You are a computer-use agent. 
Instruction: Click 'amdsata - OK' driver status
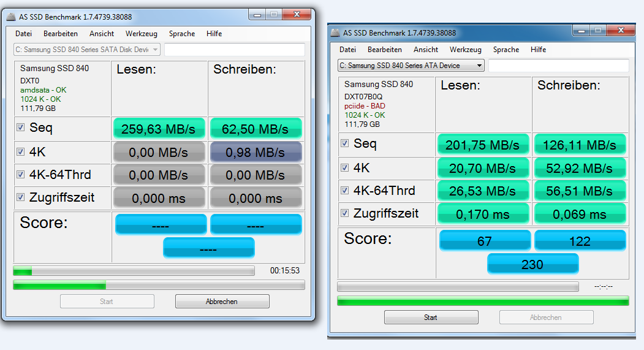pyautogui.click(x=43, y=90)
